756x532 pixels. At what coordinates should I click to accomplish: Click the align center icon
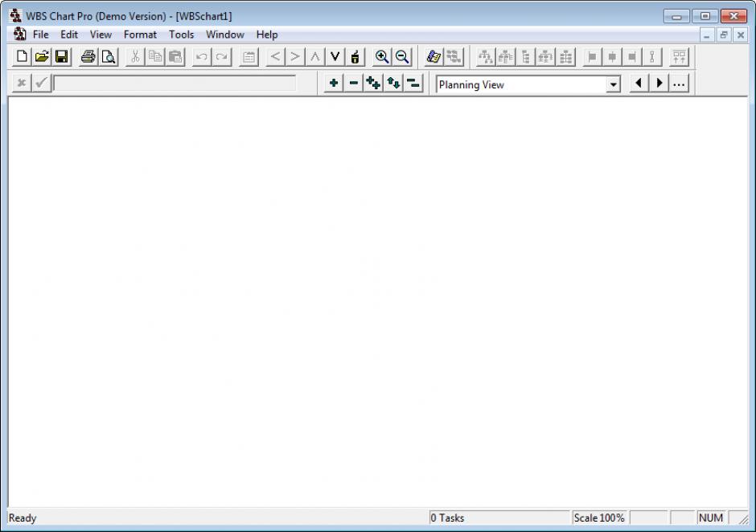(612, 57)
